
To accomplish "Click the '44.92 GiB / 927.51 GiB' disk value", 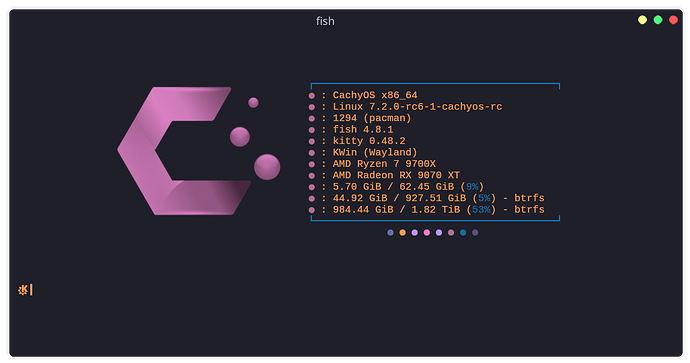I will click(399, 198).
